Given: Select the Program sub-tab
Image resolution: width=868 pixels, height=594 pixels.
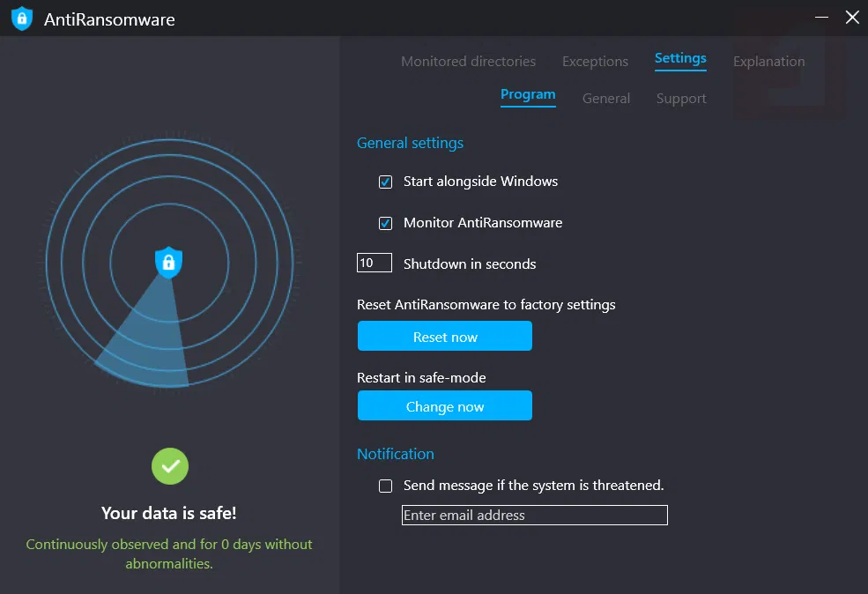Looking at the screenshot, I should [528, 95].
